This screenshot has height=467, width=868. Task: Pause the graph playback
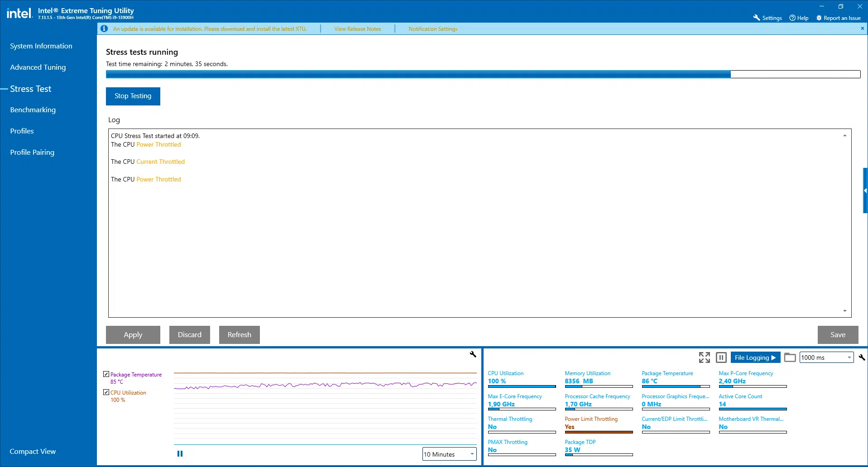click(x=180, y=453)
